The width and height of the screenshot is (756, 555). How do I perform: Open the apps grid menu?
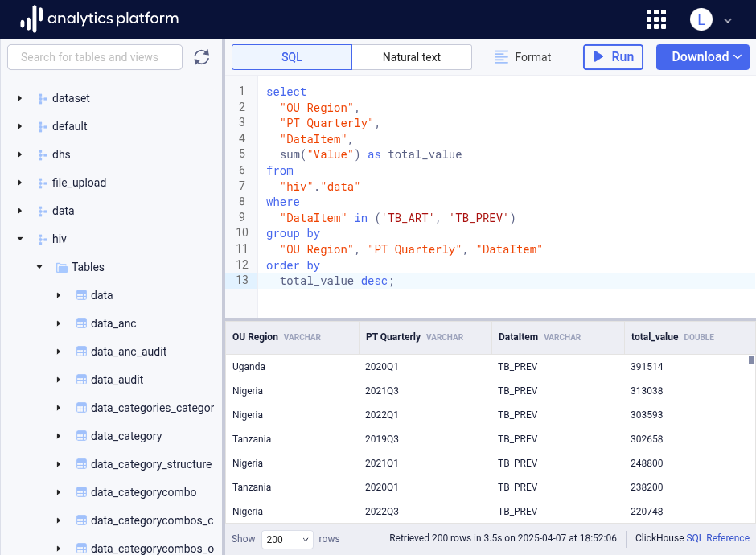[x=655, y=20]
